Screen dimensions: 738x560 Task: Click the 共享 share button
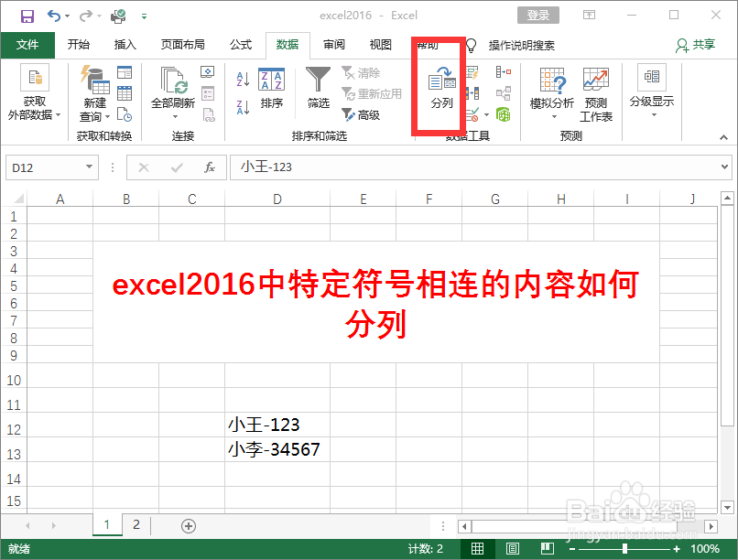click(x=696, y=45)
